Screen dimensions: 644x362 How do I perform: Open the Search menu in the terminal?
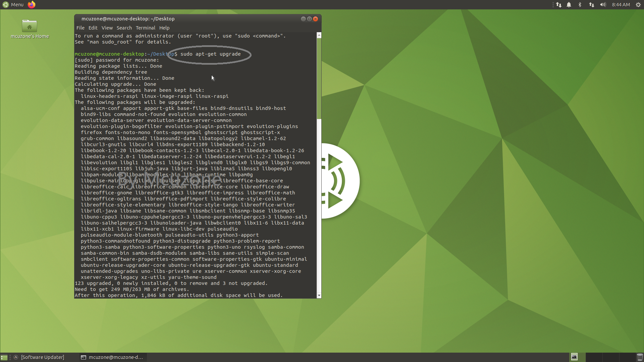coord(124,28)
